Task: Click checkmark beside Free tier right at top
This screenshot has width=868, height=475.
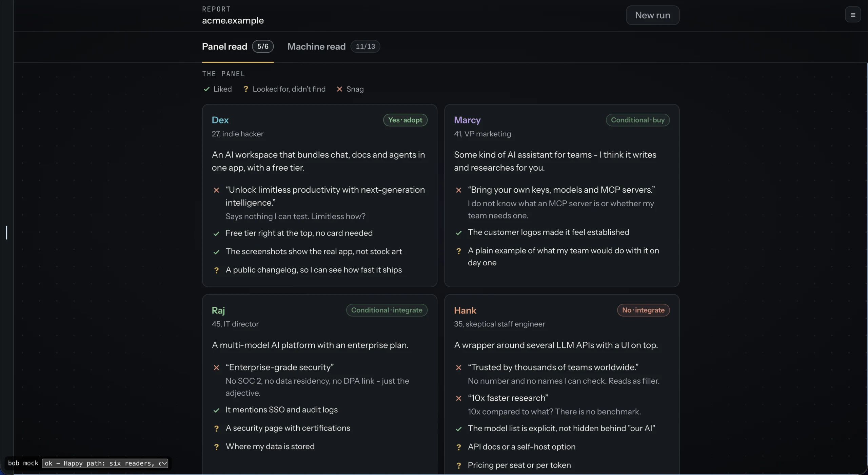Action: pos(216,233)
